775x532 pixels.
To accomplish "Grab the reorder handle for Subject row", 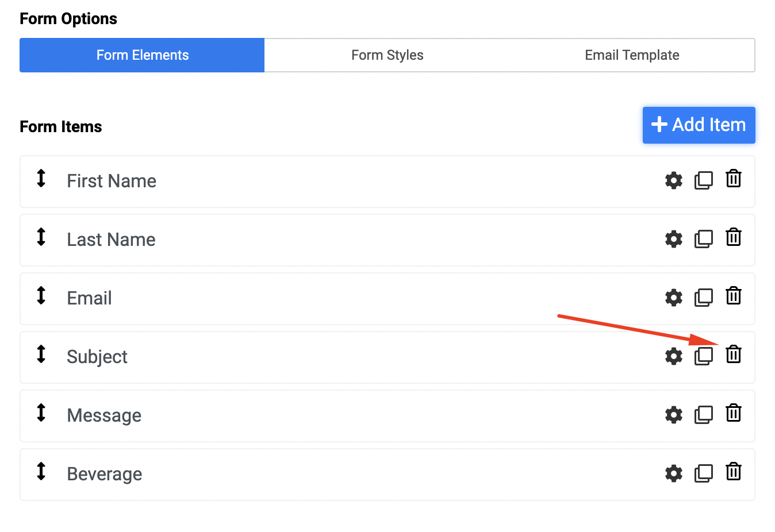I will (x=41, y=354).
